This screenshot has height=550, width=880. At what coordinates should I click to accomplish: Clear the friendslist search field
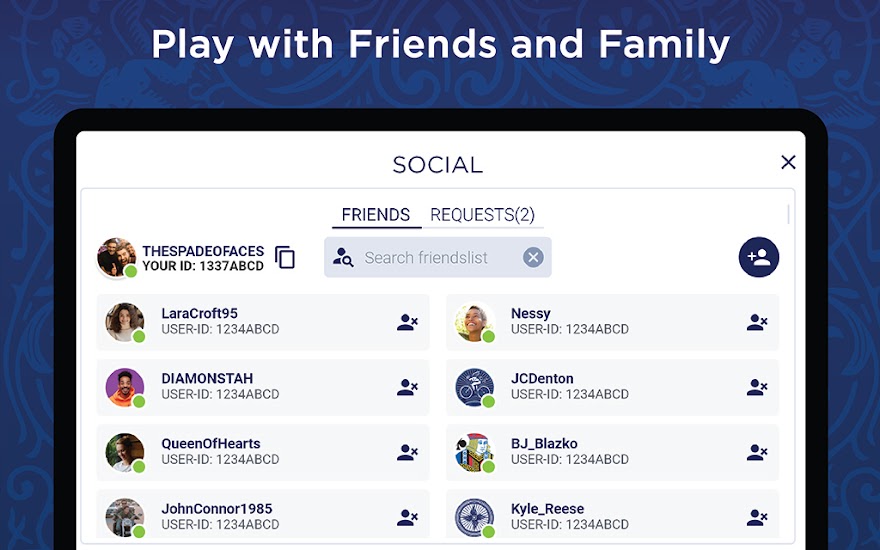point(533,258)
